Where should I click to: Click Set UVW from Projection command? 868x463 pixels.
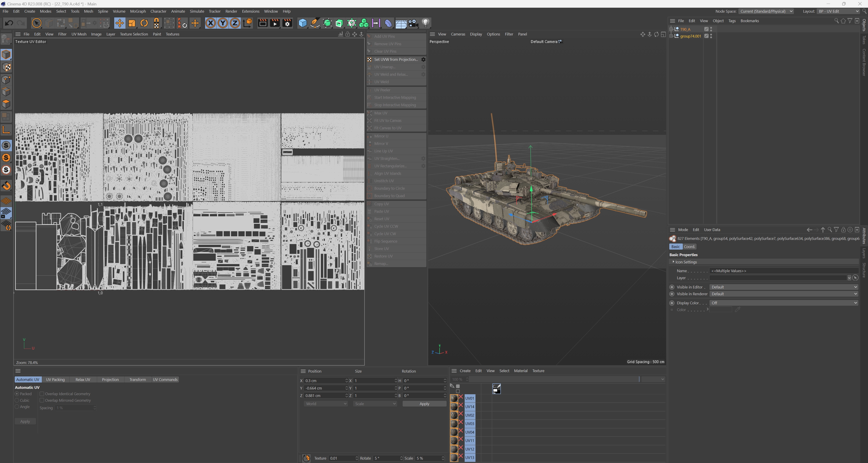click(396, 59)
